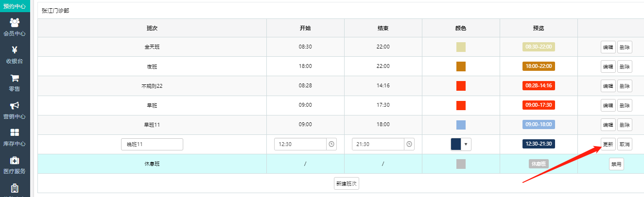Click 新建班次 button
The image size is (644, 197).
click(x=347, y=183)
